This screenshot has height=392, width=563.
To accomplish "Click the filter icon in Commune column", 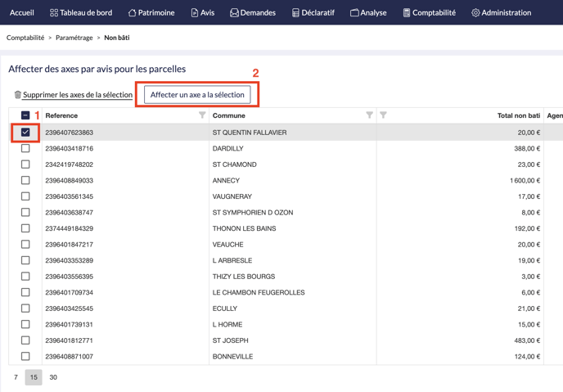I will point(369,115).
